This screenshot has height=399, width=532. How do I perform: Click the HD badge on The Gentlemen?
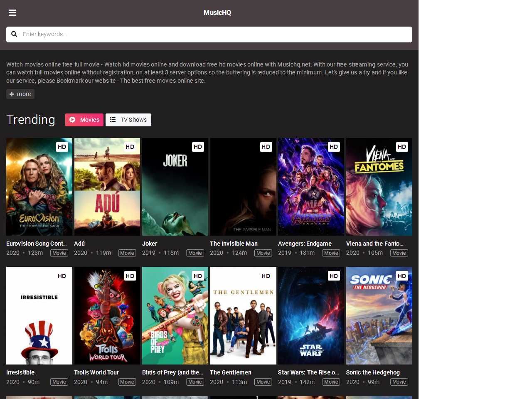[266, 276]
